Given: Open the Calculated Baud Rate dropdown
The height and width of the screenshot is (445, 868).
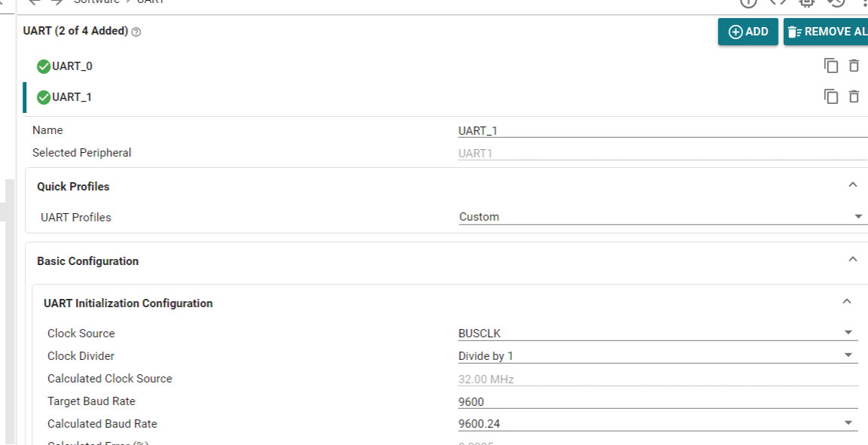Looking at the screenshot, I should click(x=656, y=424).
